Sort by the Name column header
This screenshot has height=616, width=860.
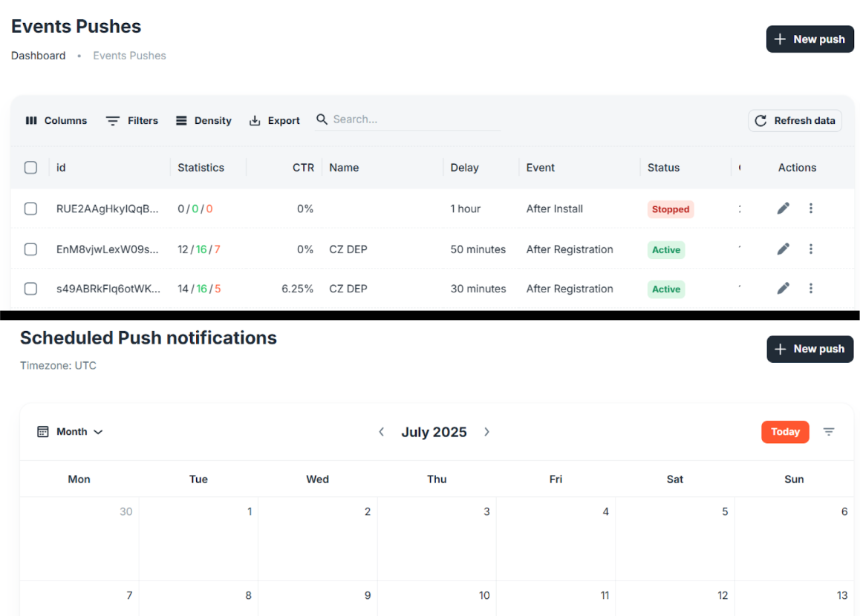[344, 167]
